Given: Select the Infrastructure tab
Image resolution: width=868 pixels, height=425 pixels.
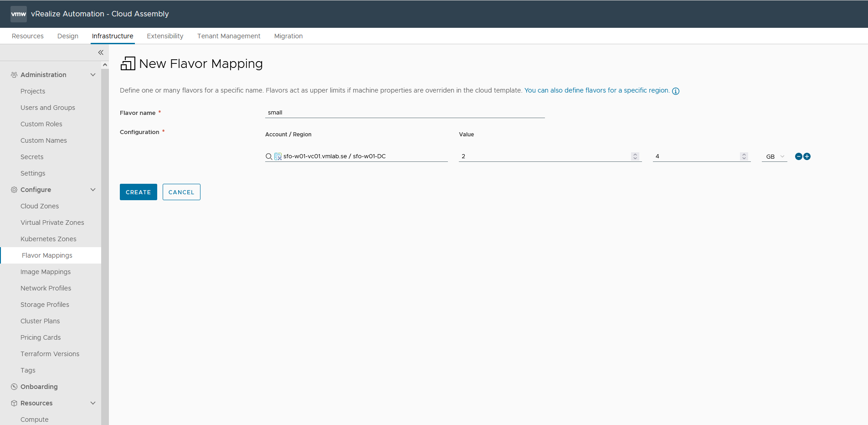Looking at the screenshot, I should 113,36.
